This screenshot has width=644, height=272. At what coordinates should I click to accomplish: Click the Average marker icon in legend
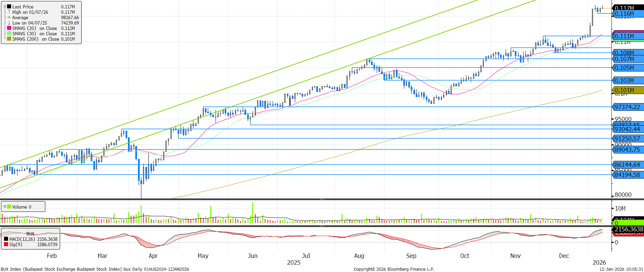click(9, 17)
